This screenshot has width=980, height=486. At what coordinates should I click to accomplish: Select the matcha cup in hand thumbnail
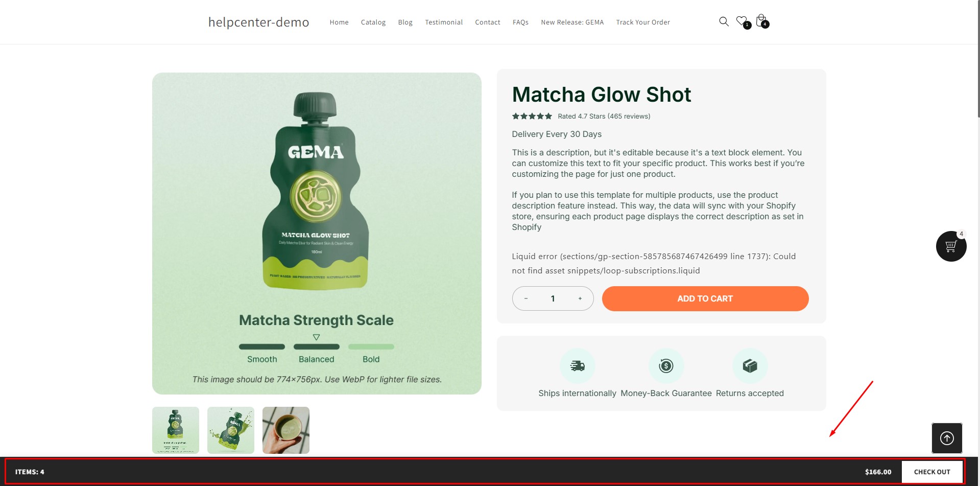click(286, 430)
